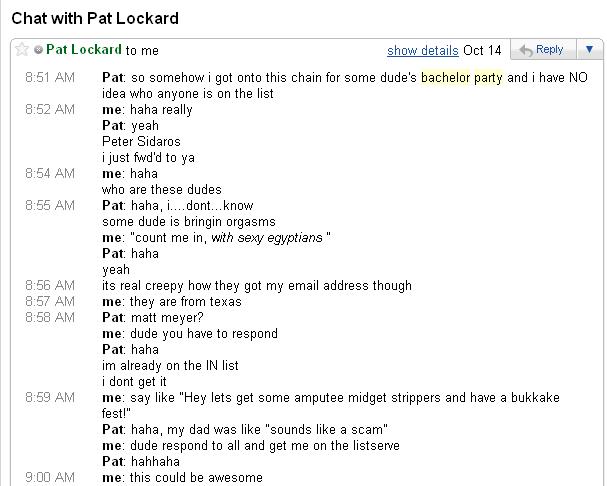607x486 pixels.
Task: Click the line they are from texas
Action: point(184,302)
